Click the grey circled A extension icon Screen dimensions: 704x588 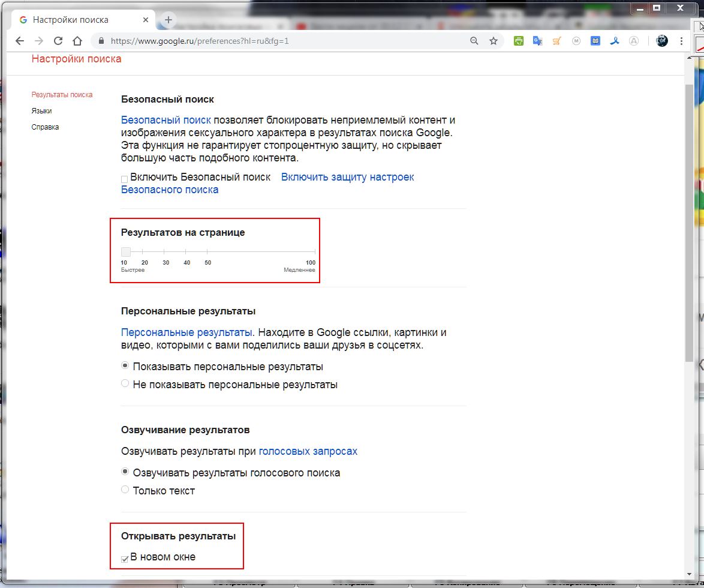click(633, 41)
